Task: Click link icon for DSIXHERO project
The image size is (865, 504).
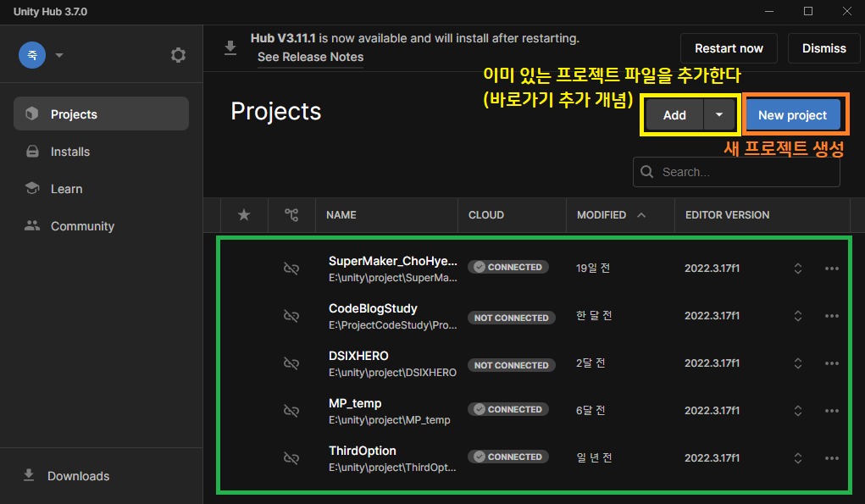Action: (291, 363)
